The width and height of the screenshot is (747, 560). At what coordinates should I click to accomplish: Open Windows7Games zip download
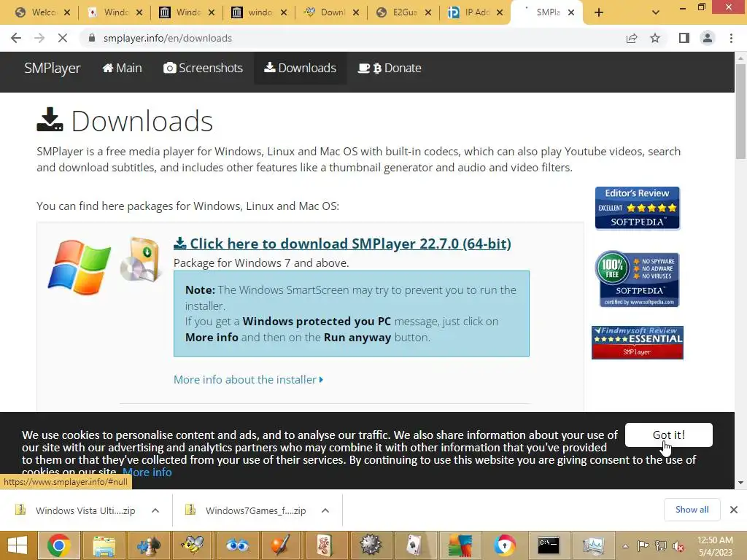coord(245,510)
